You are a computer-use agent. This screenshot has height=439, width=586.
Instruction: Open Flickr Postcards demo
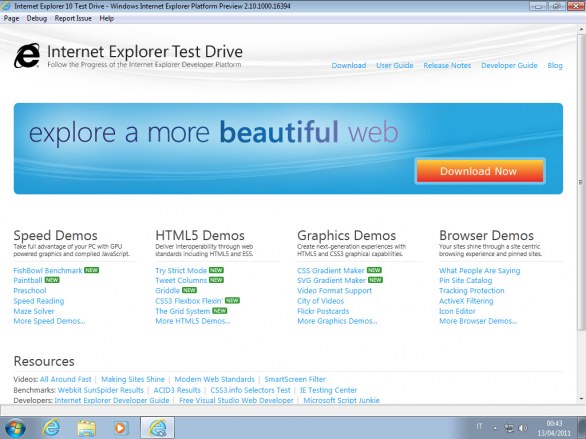323,311
